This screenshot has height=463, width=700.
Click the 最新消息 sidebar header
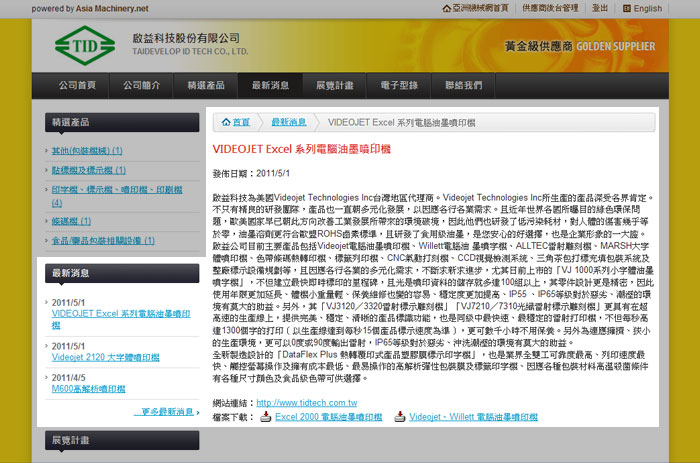[x=122, y=273]
